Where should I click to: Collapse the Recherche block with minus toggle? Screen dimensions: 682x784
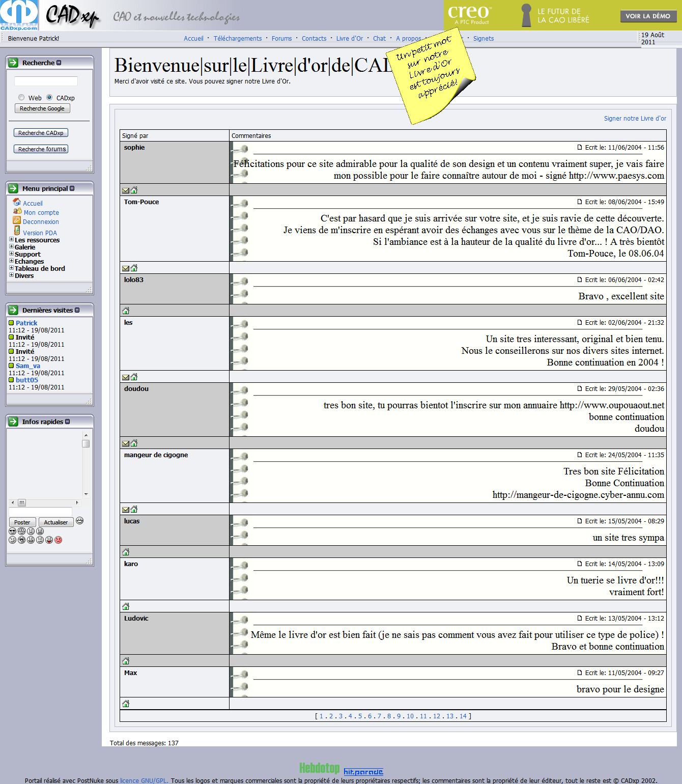[x=59, y=63]
